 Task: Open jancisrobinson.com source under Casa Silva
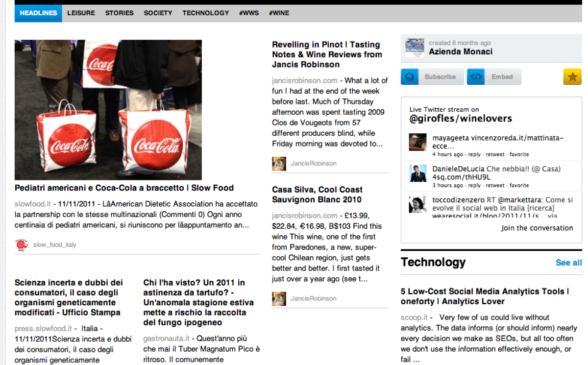point(305,216)
